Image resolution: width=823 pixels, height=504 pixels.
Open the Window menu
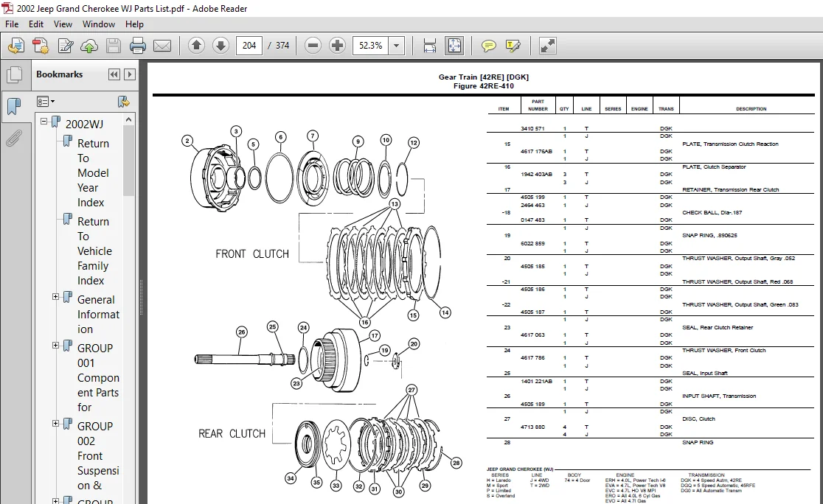pos(99,24)
